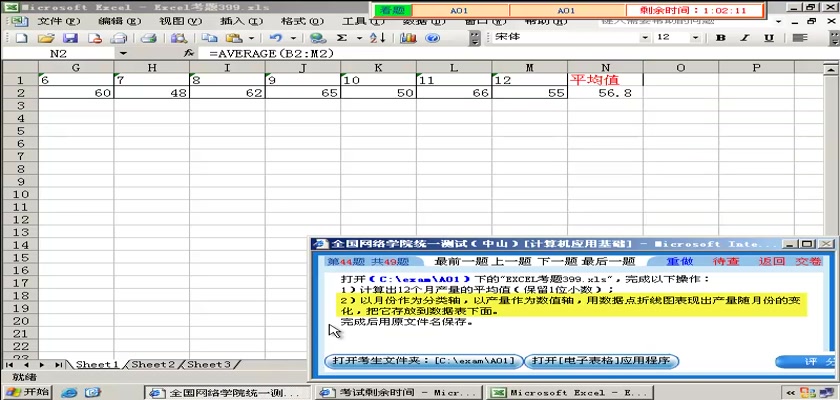This screenshot has height=400, width=840.
Task: Select the Sheet1 tab
Action: pos(97,364)
